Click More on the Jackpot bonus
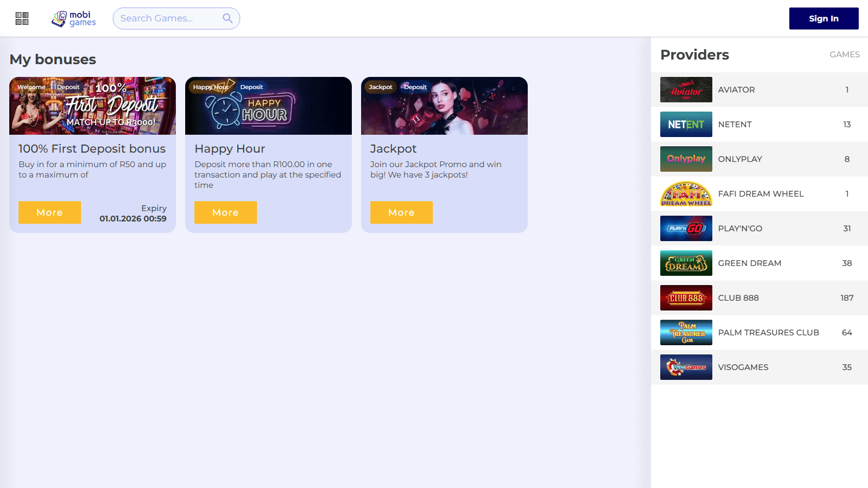The height and width of the screenshot is (488, 868). pyautogui.click(x=401, y=212)
